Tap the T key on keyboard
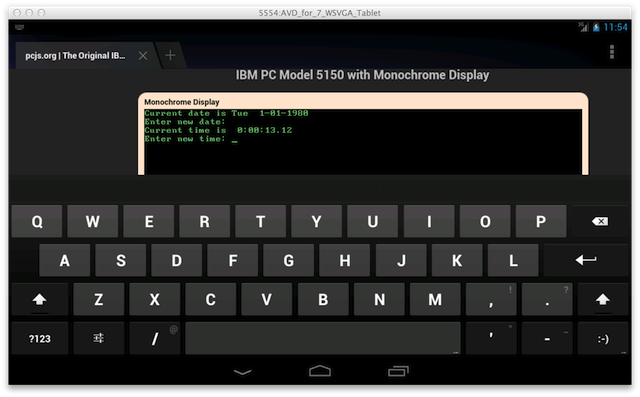This screenshot has height=397, width=640. (x=260, y=222)
